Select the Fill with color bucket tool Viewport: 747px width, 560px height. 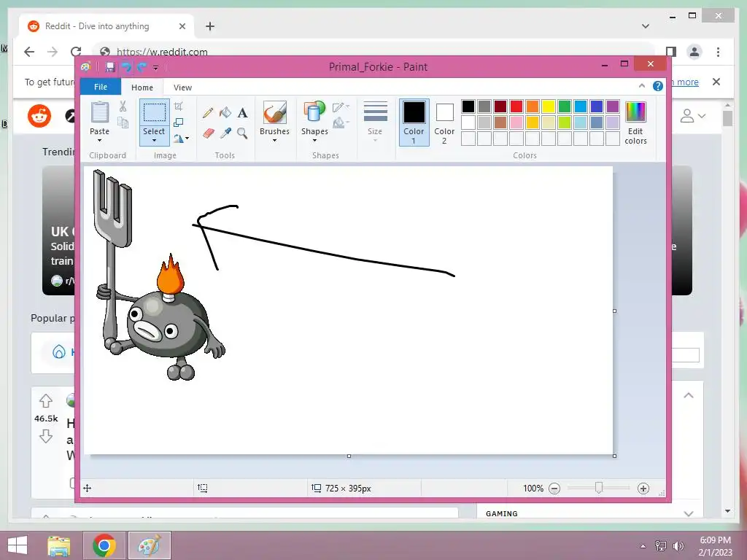(x=225, y=113)
